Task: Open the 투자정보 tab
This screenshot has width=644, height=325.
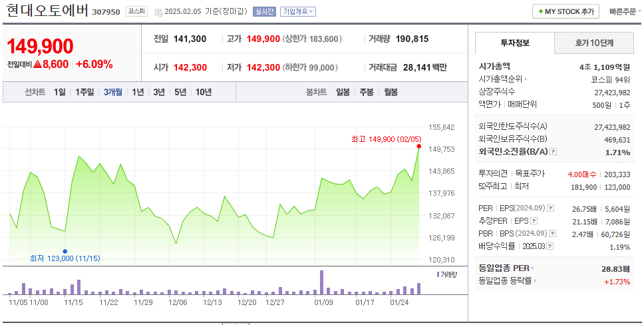Action: pyautogui.click(x=515, y=43)
